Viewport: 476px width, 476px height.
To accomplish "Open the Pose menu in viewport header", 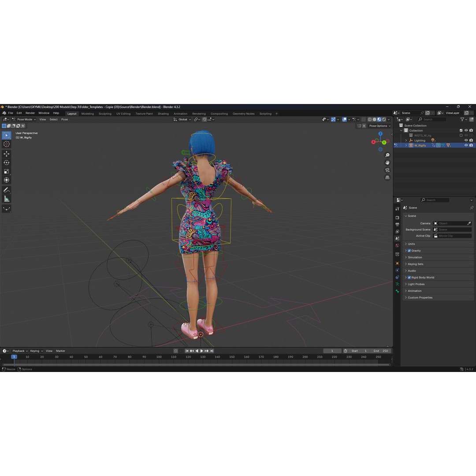I will (64, 119).
